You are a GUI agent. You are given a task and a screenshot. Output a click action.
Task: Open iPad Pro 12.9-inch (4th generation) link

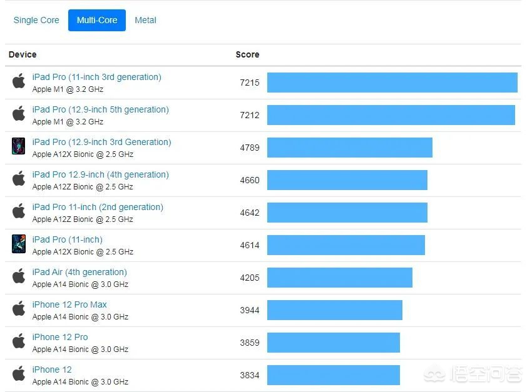100,175
